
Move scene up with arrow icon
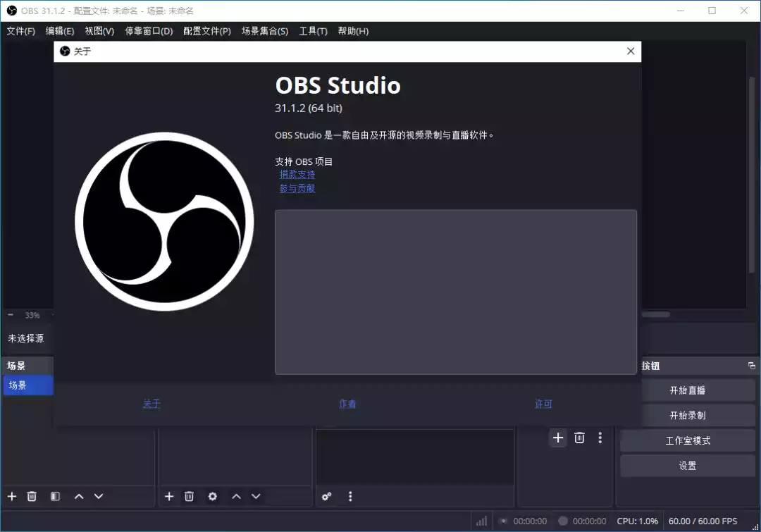pyautogui.click(x=79, y=496)
